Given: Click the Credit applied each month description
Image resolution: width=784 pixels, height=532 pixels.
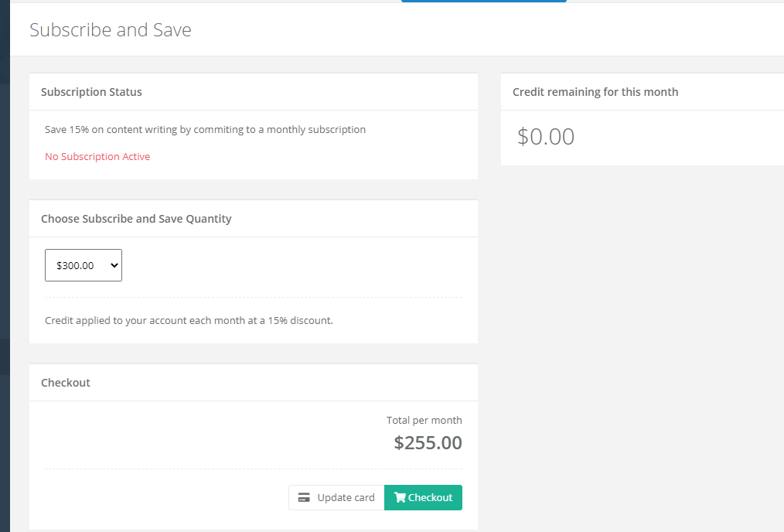Looking at the screenshot, I should tap(189, 320).
